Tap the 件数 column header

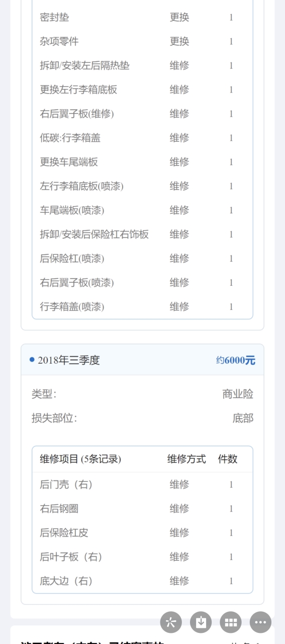tap(228, 459)
